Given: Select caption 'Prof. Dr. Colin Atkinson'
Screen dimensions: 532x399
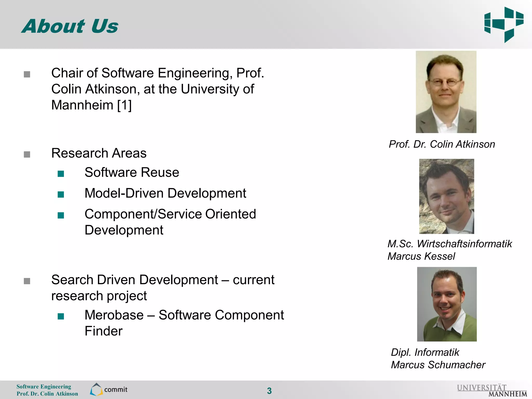Looking at the screenshot, I should (442, 144).
